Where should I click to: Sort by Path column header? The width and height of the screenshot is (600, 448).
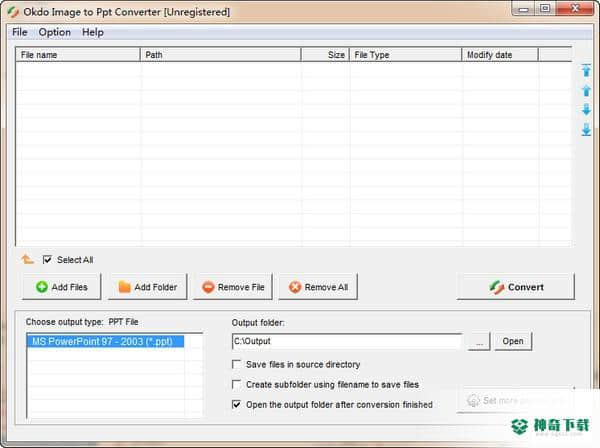[x=221, y=55]
